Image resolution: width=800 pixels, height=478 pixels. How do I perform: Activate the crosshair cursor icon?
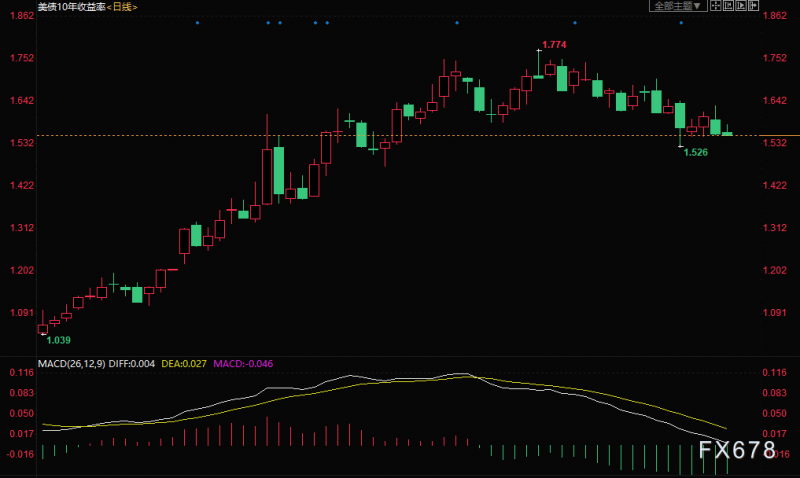tap(716, 5)
